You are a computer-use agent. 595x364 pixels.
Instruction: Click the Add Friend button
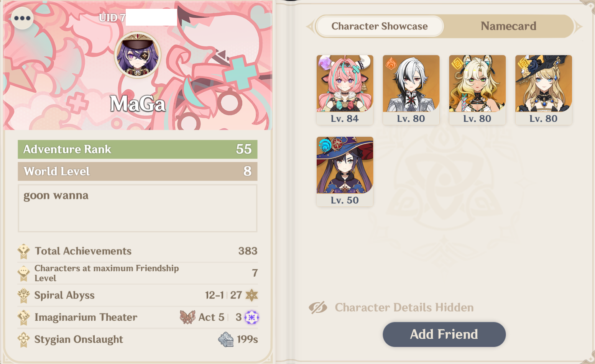(x=444, y=334)
